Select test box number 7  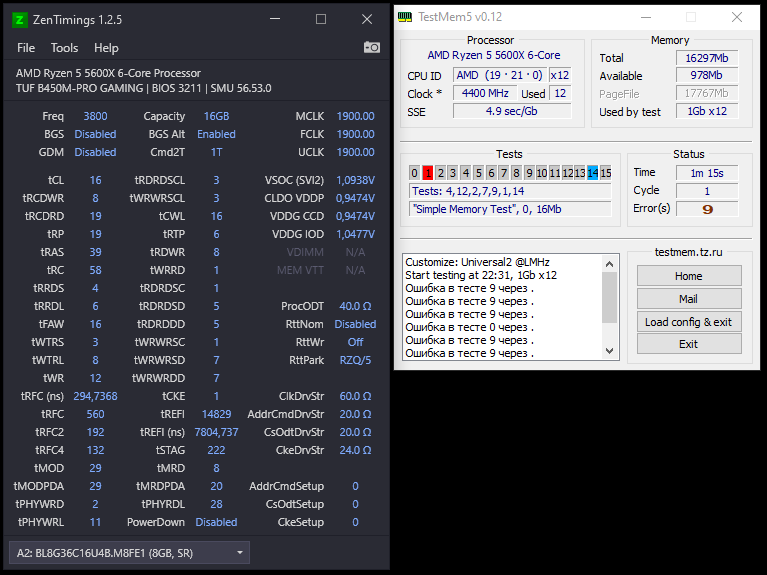tap(504, 173)
